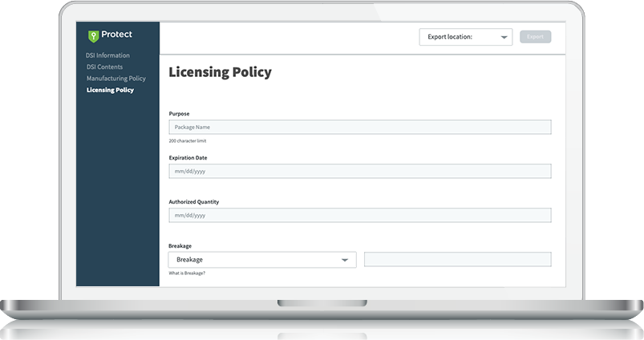
Task: Click the Expiration Date input field
Action: tap(360, 172)
